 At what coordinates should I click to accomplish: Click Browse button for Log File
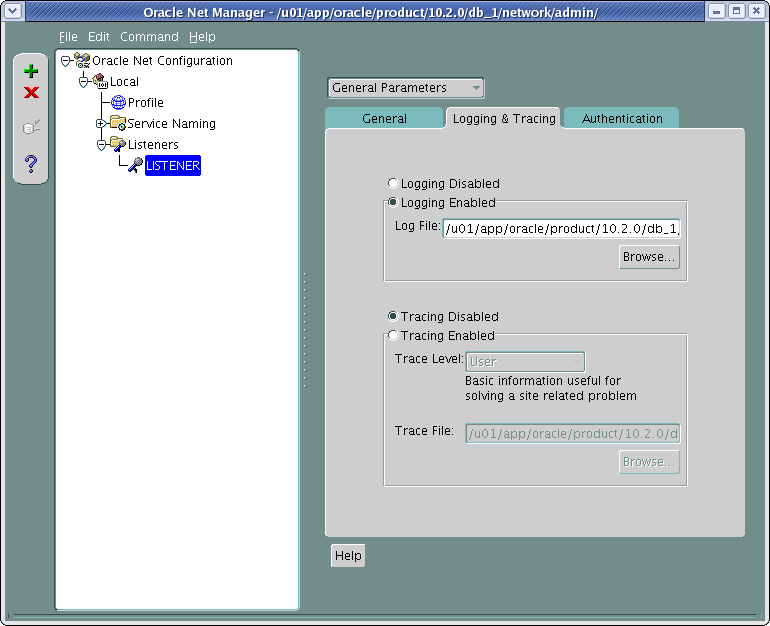(649, 257)
